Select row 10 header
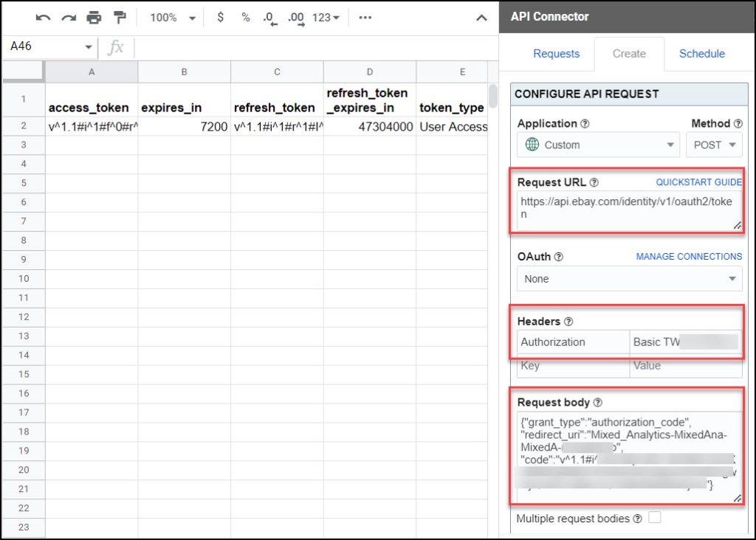The width and height of the screenshot is (756, 540). click(x=24, y=278)
